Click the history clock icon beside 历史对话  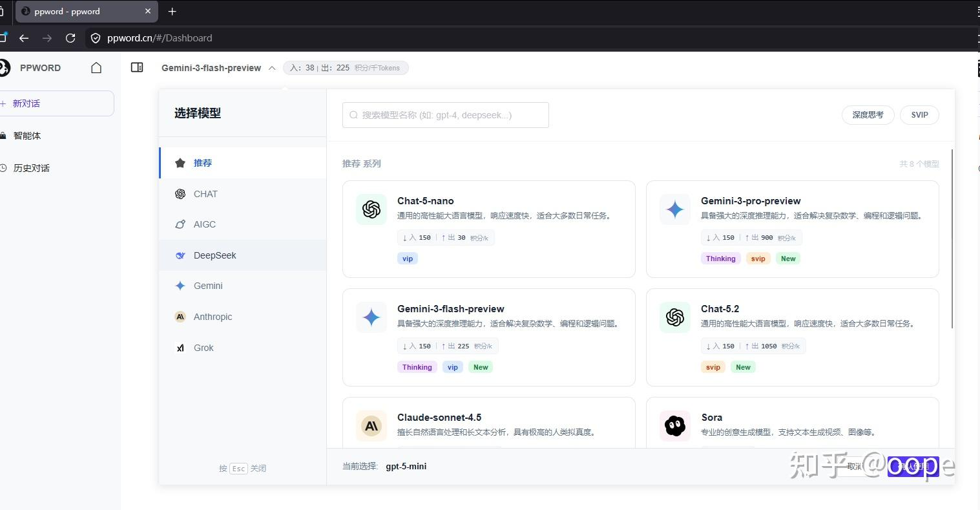click(x=3, y=168)
